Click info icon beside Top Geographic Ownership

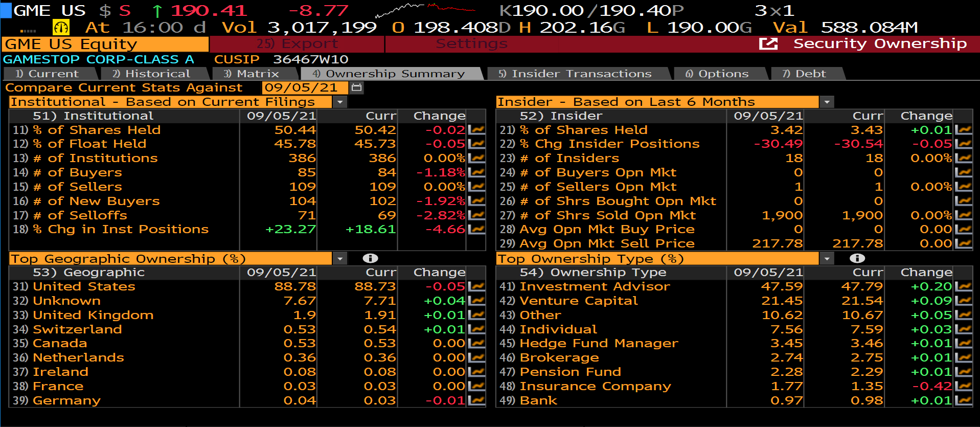point(370,258)
